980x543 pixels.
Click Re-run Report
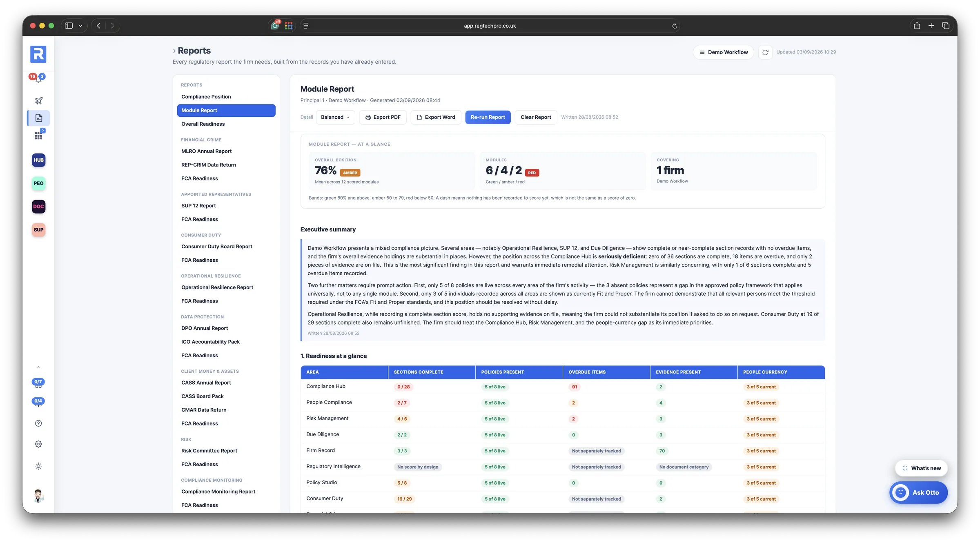click(x=488, y=117)
